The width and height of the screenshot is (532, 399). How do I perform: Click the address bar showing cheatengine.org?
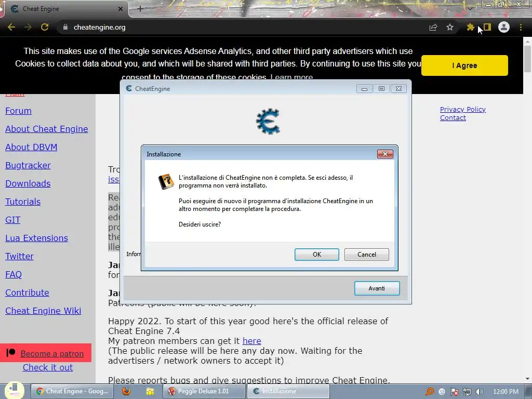(237, 27)
